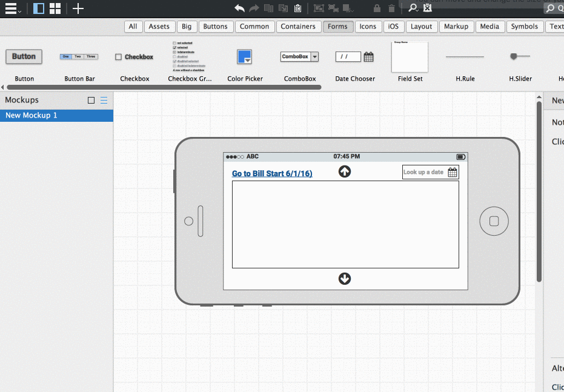Show the Icons category

[x=368, y=27]
